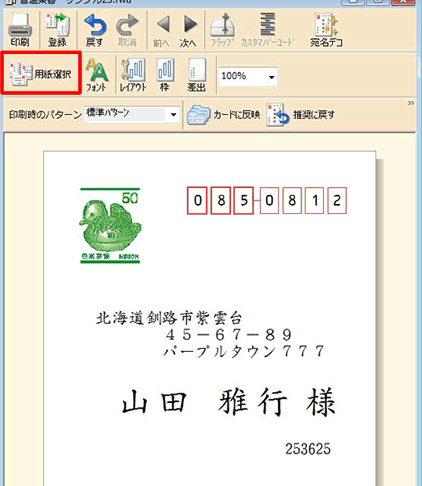Open the レイアウト layout tool
The height and width of the screenshot is (486, 422).
point(133,75)
